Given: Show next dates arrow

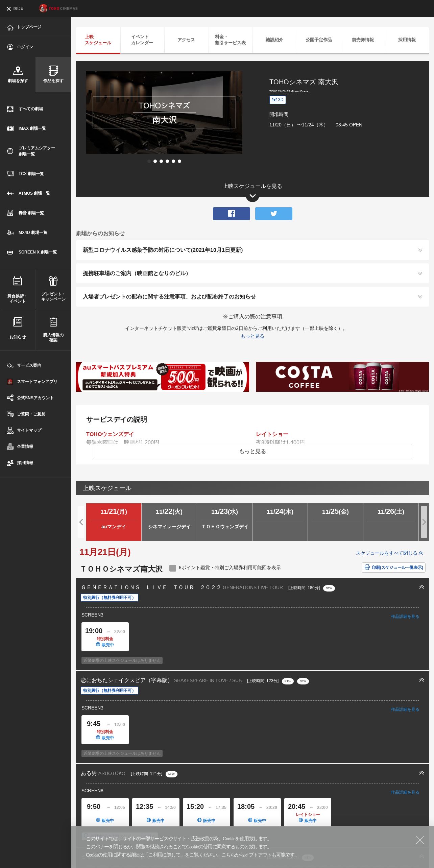Looking at the screenshot, I should [x=424, y=522].
